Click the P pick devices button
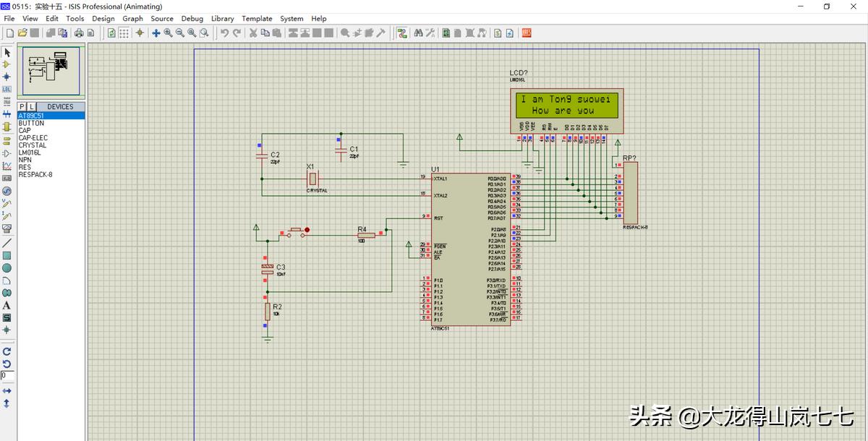The height and width of the screenshot is (441, 868). (x=22, y=106)
